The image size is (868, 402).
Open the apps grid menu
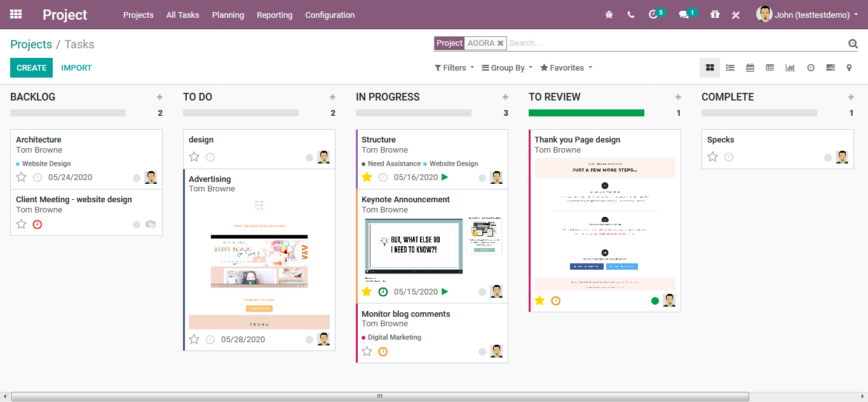click(x=16, y=14)
